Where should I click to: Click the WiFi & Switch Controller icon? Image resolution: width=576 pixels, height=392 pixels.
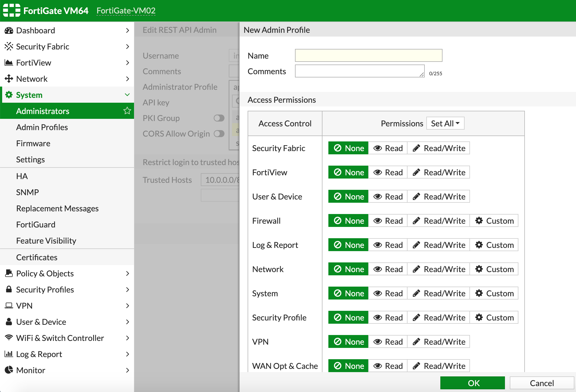pos(9,338)
